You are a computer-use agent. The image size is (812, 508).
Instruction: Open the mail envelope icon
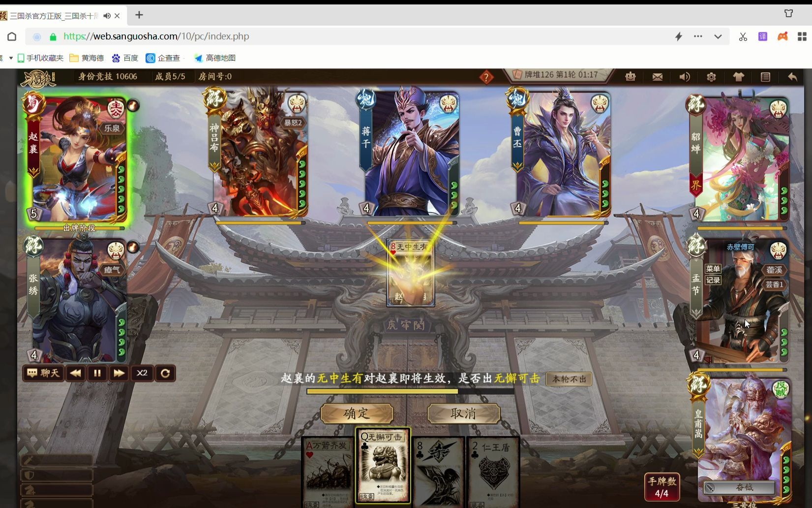657,77
